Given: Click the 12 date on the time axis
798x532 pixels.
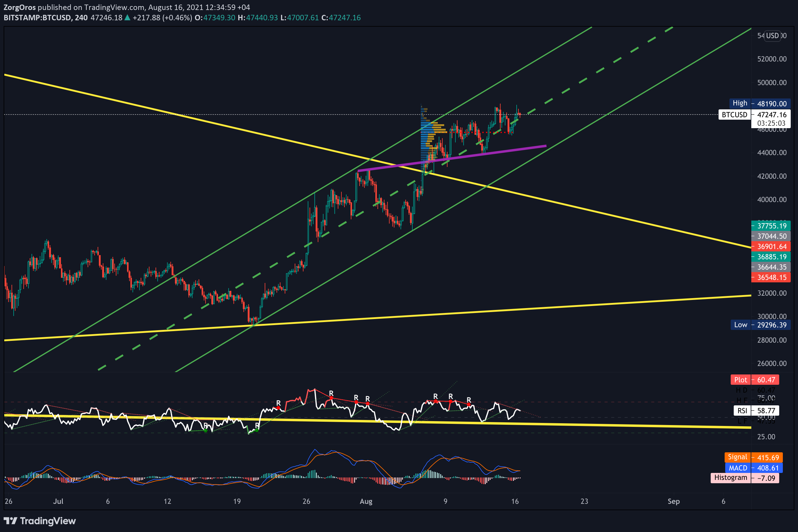Looking at the screenshot, I should (x=167, y=501).
